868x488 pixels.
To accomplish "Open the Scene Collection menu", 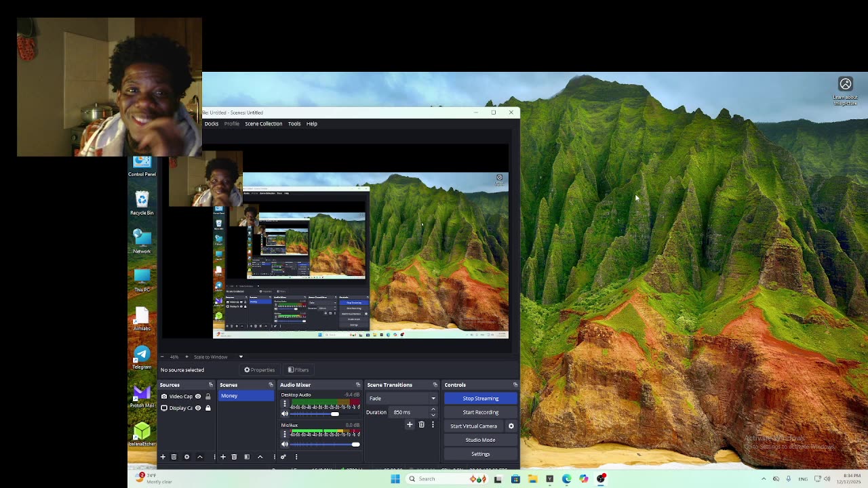I will click(264, 123).
